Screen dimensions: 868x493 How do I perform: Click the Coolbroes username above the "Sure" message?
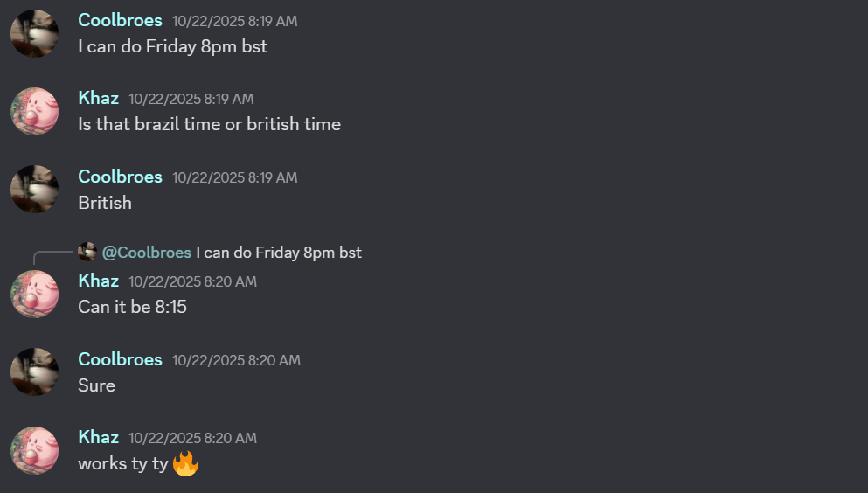[x=120, y=359]
